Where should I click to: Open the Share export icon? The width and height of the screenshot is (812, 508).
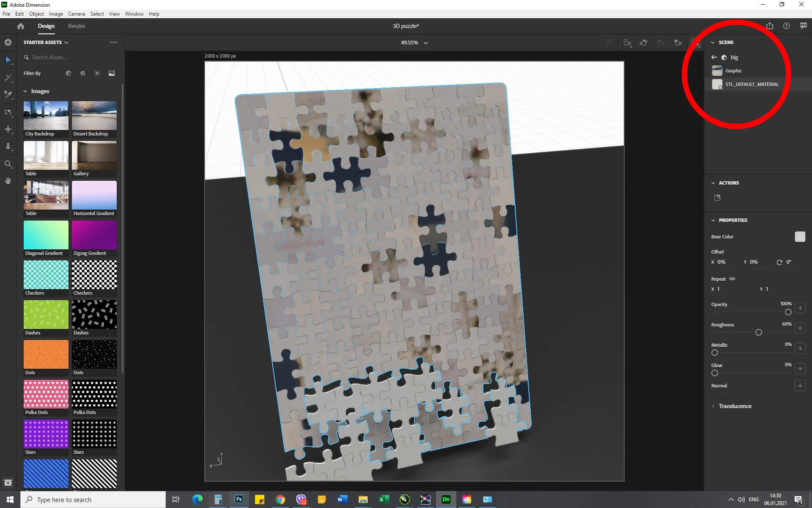click(x=769, y=26)
